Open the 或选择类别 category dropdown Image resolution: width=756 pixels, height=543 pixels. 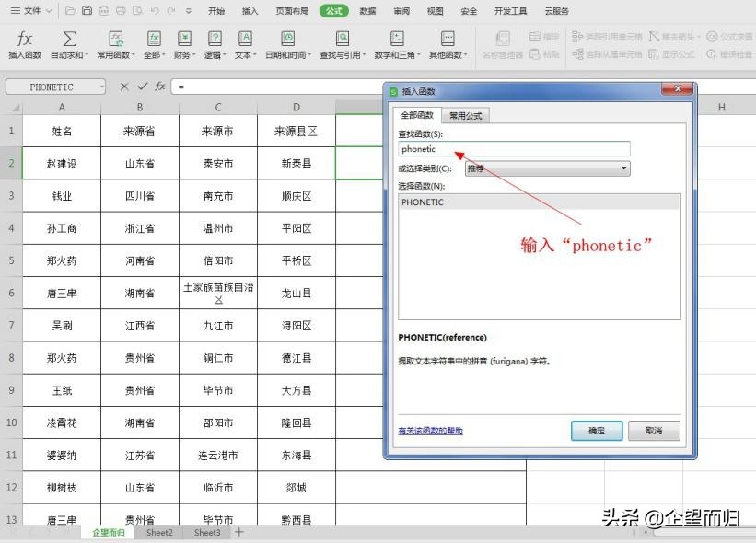click(x=623, y=168)
